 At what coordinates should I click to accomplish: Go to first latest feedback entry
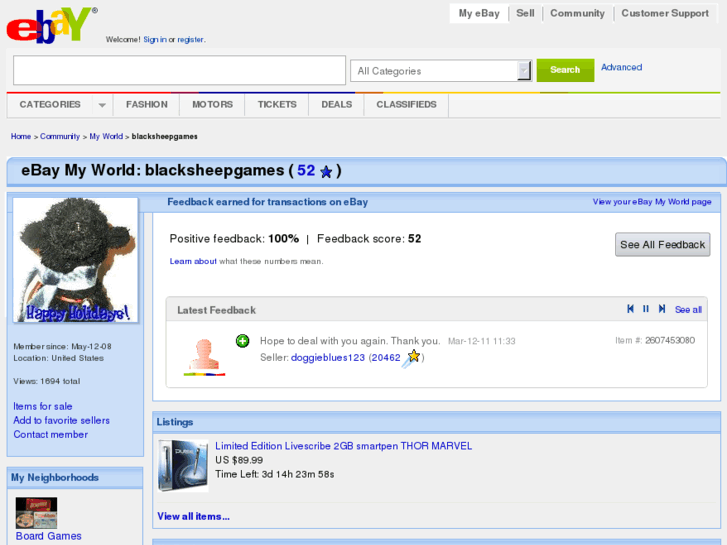pos(630,309)
